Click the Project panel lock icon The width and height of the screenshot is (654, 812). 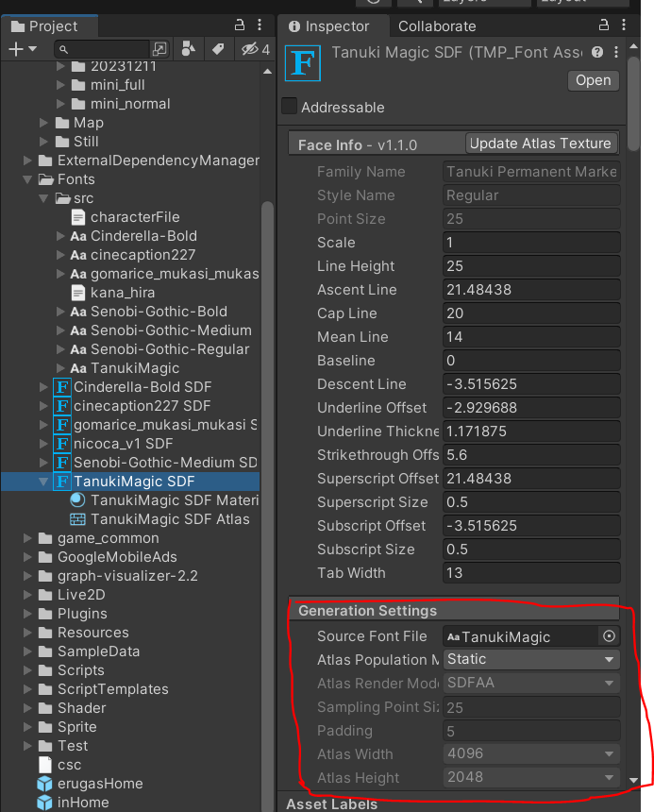pos(239,25)
